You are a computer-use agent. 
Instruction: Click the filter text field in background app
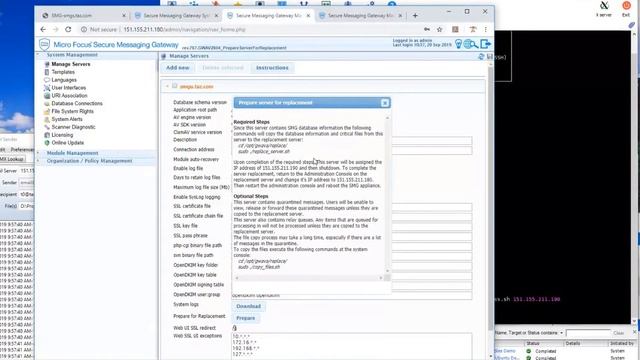click(588, 333)
